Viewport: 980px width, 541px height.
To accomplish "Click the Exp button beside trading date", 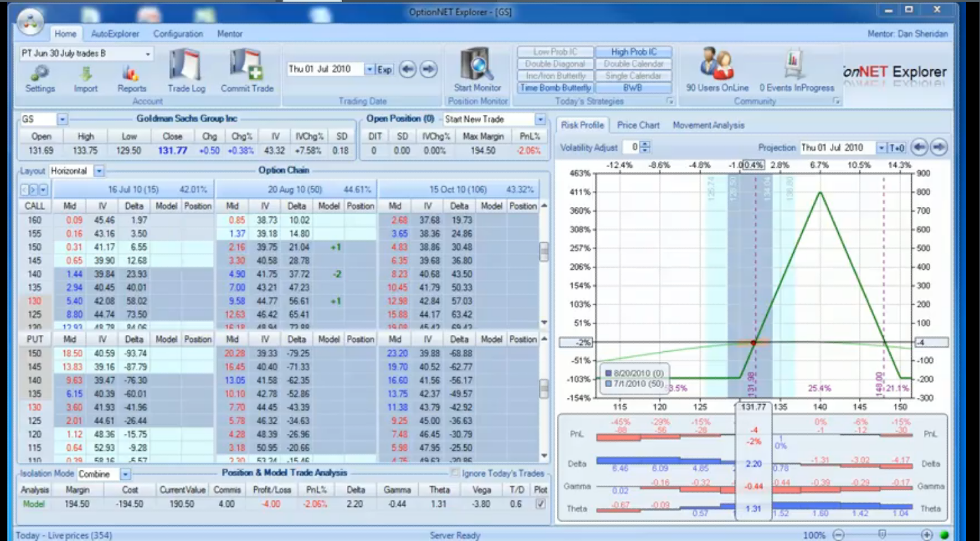I will (x=385, y=69).
